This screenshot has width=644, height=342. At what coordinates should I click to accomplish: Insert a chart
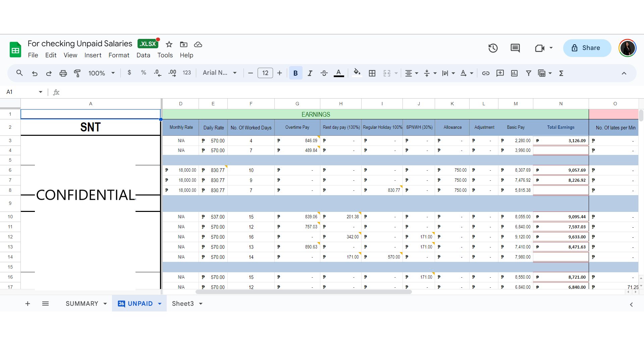(x=514, y=73)
